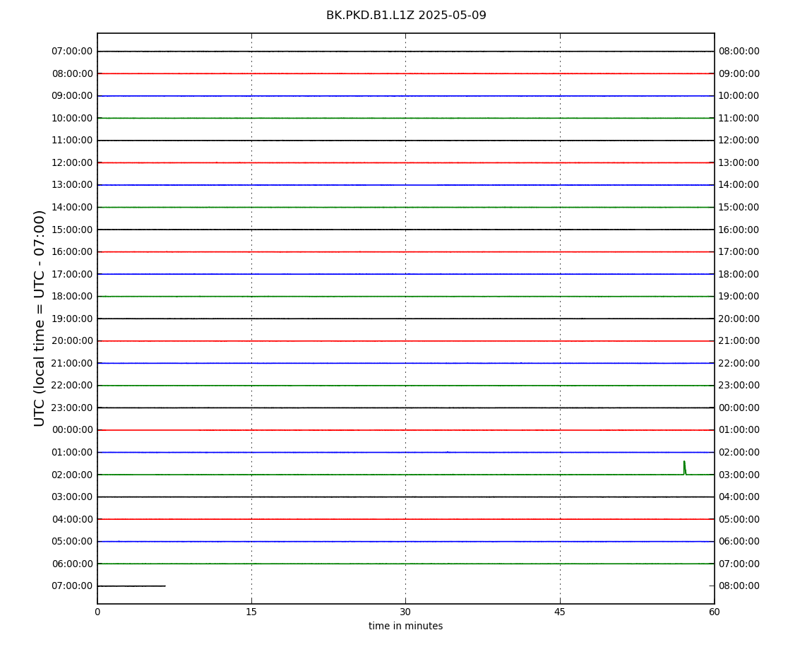Click left-axis start time label 00:00:00

73,430
